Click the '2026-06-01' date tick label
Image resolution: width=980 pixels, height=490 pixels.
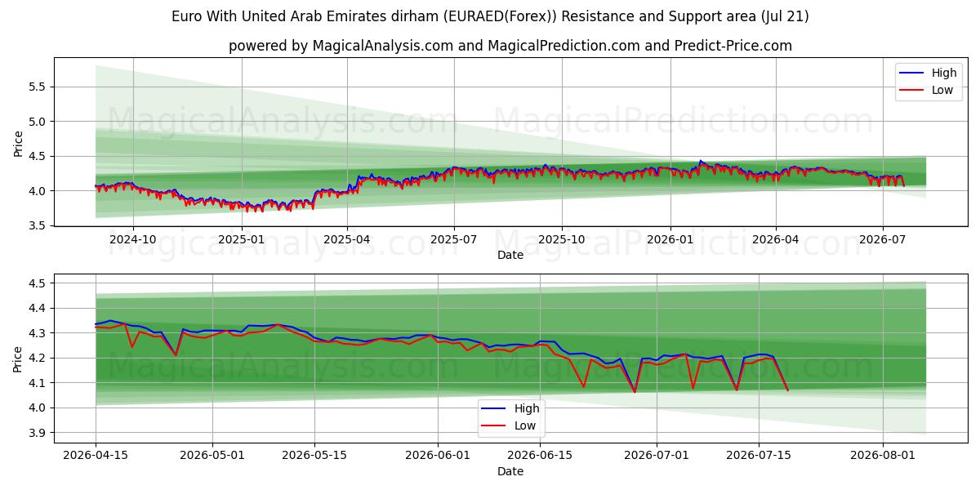[x=439, y=456]
